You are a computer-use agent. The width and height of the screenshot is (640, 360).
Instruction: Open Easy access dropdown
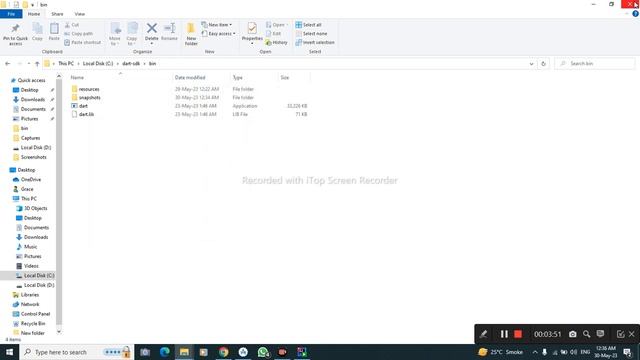point(218,33)
